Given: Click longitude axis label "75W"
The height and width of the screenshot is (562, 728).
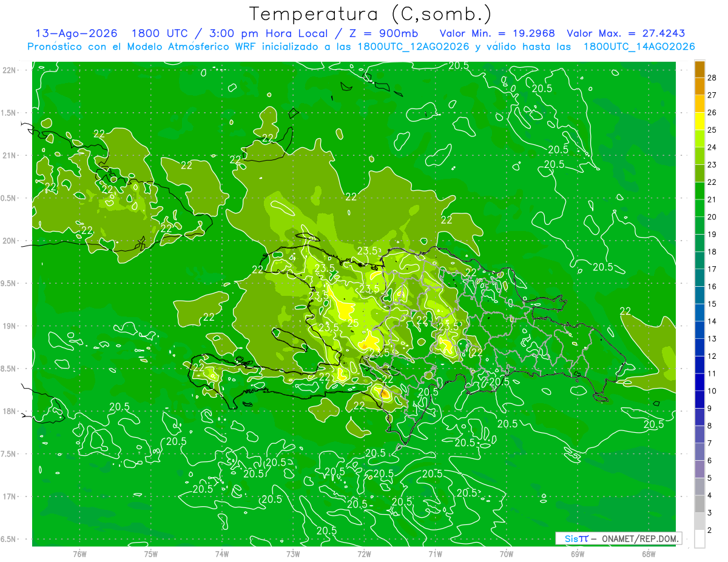Looking at the screenshot, I should [150, 554].
